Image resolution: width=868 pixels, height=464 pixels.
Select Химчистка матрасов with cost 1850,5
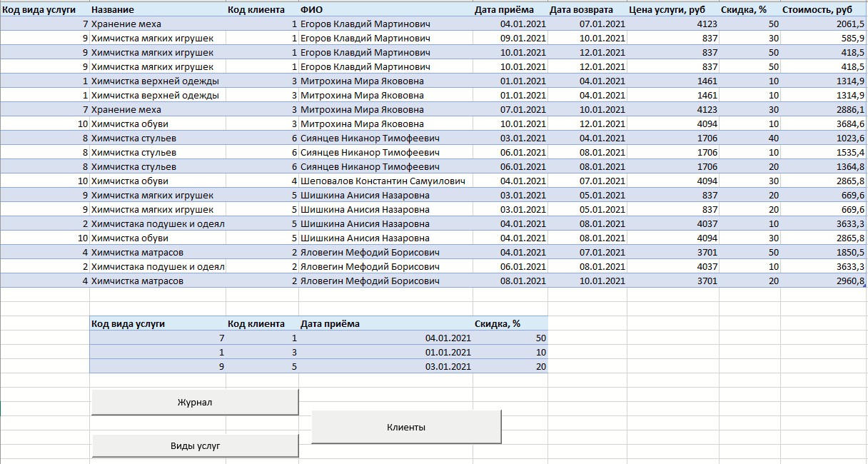(158, 253)
